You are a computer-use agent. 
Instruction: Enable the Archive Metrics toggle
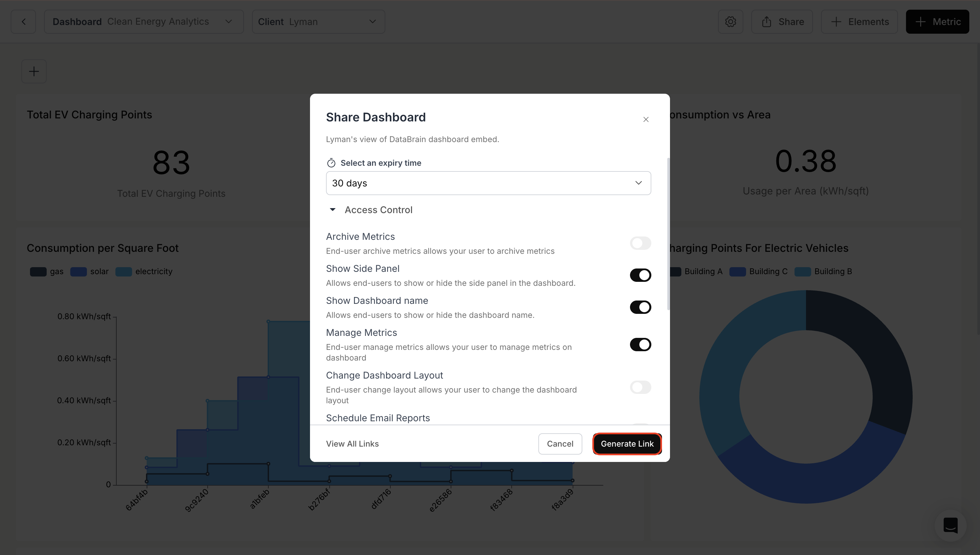click(x=640, y=243)
